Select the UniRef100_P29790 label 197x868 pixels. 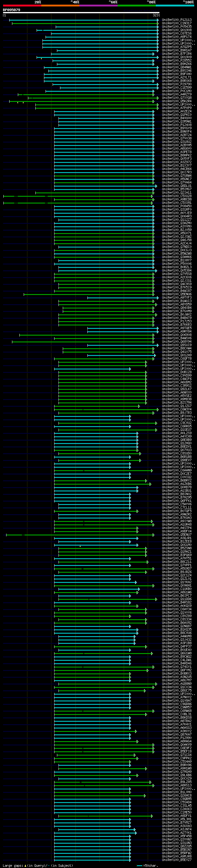point(177,84)
